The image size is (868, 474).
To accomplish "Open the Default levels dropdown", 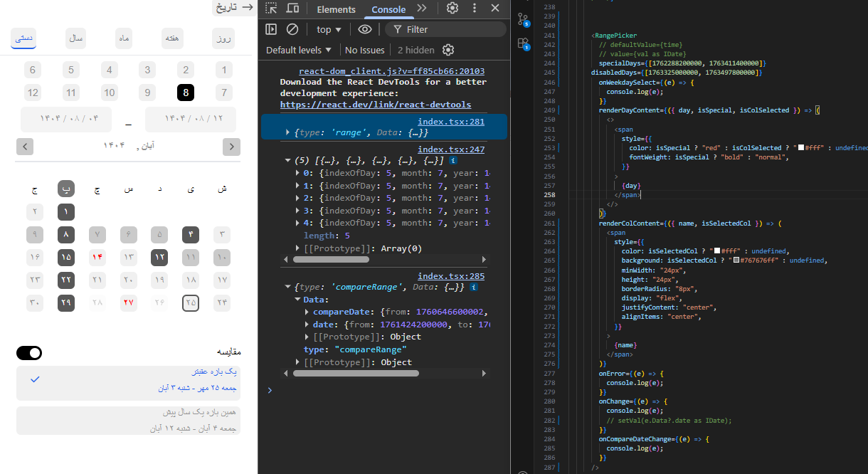I will click(x=299, y=50).
